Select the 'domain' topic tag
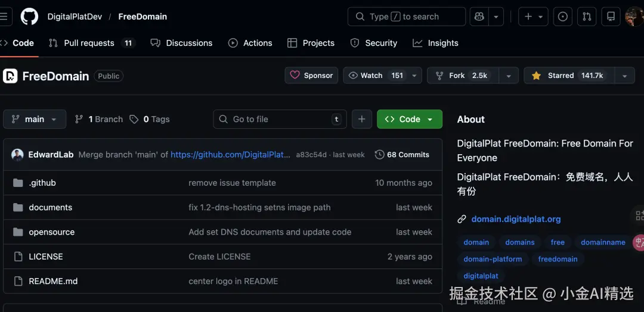The image size is (644, 312). 476,242
